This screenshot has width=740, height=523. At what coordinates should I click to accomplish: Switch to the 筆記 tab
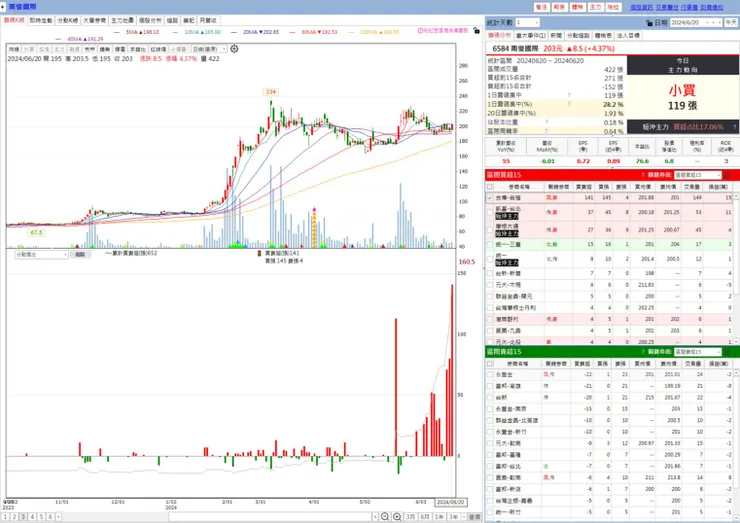[x=189, y=21]
